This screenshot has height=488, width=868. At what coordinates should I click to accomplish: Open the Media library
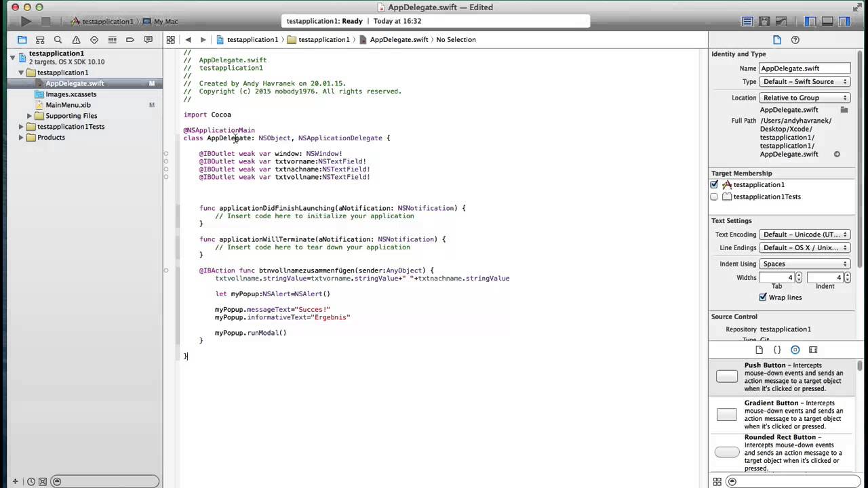[x=813, y=350]
